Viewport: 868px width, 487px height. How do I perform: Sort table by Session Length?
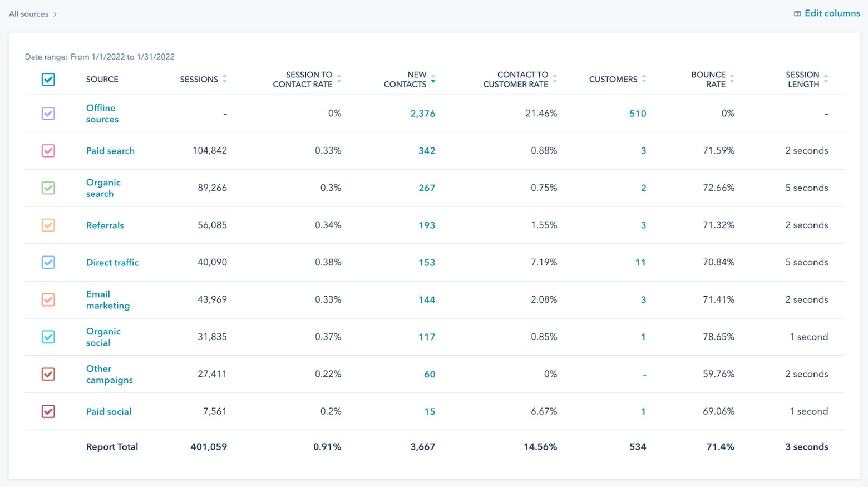826,79
